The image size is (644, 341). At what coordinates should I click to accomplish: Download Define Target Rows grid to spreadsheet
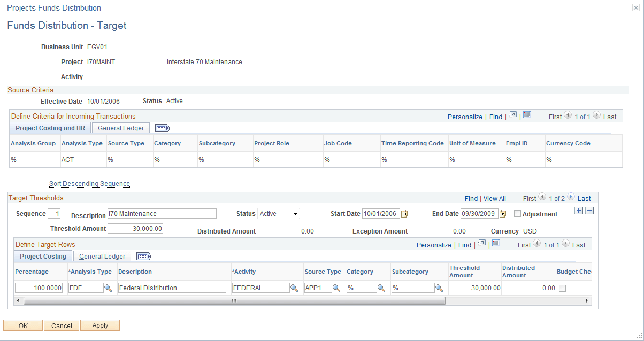tap(496, 244)
